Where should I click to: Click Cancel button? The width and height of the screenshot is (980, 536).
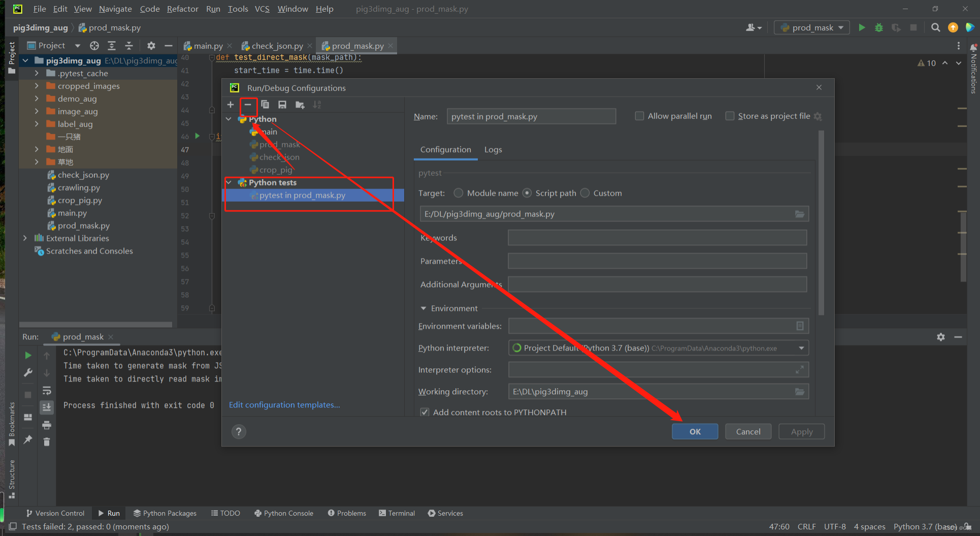point(748,431)
